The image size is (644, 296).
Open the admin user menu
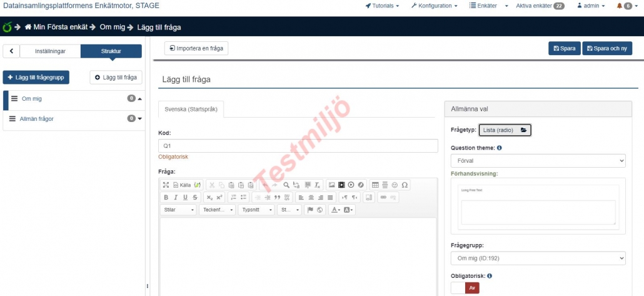click(x=591, y=6)
